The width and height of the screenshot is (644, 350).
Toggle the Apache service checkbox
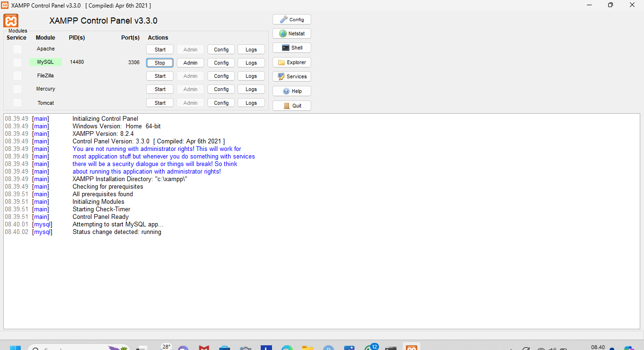[x=17, y=49]
